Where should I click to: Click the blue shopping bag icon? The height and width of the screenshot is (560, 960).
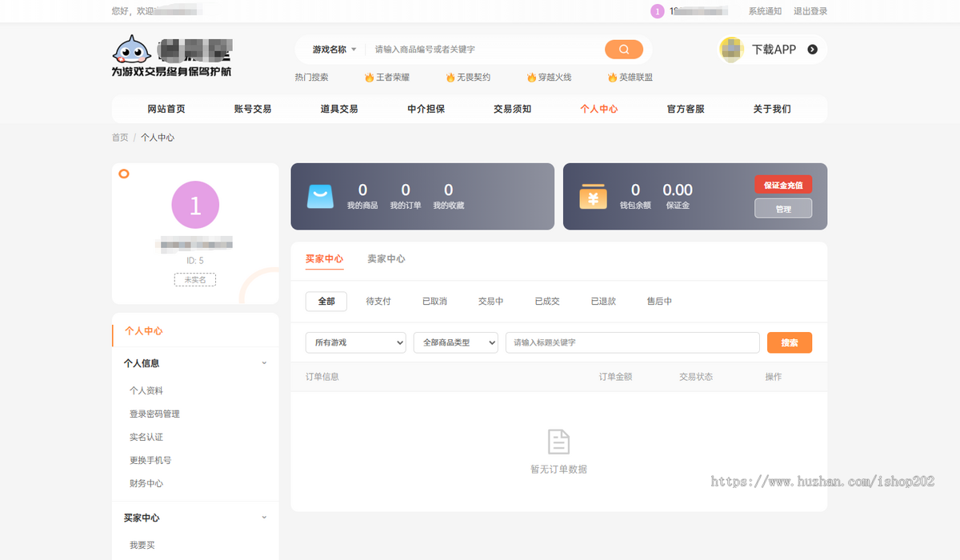320,197
